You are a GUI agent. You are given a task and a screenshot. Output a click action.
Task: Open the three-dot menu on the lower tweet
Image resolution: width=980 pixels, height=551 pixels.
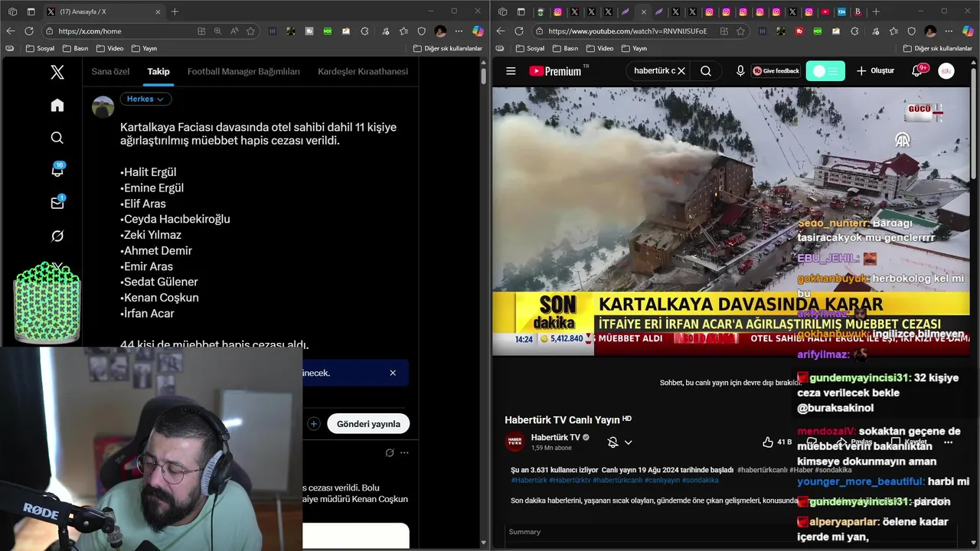click(404, 452)
